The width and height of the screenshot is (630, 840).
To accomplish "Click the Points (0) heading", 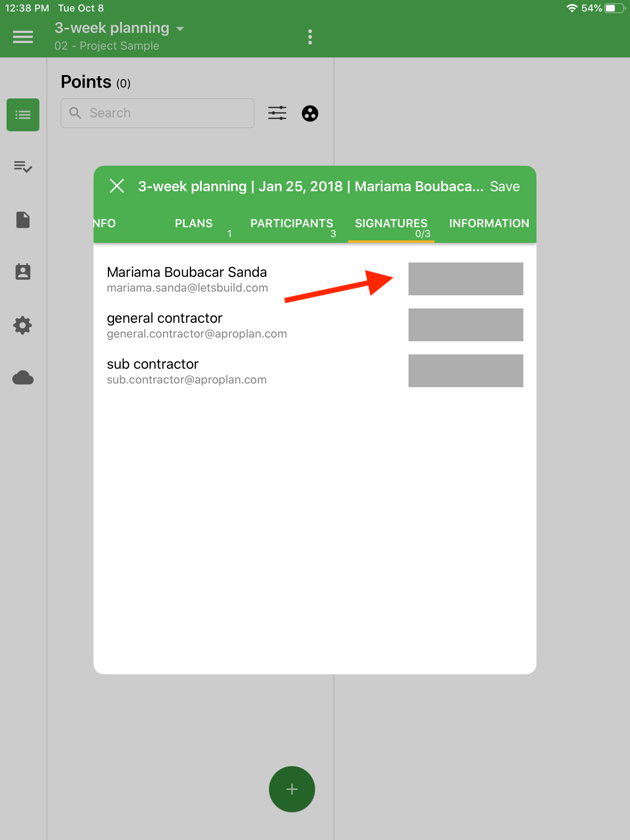I will click(x=96, y=82).
